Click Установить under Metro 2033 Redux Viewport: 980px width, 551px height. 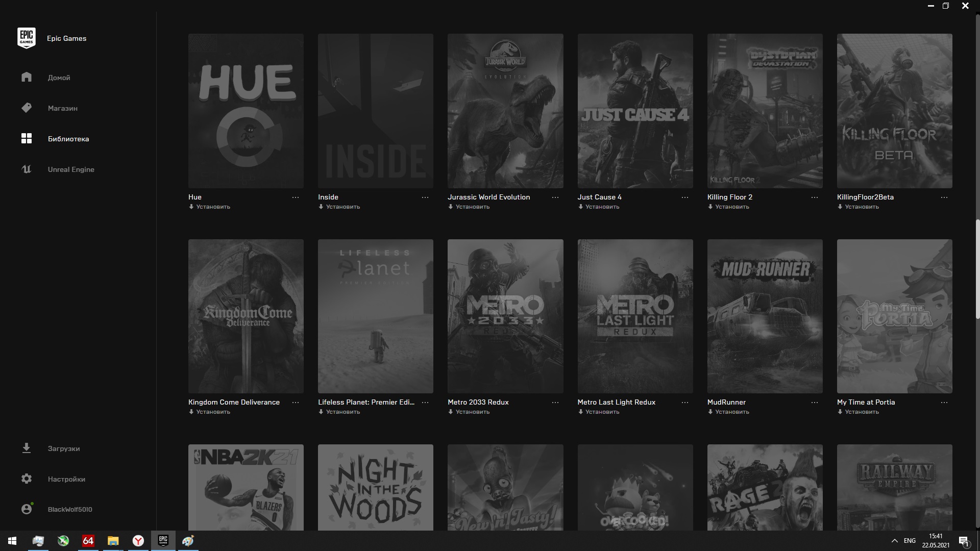[x=473, y=412]
